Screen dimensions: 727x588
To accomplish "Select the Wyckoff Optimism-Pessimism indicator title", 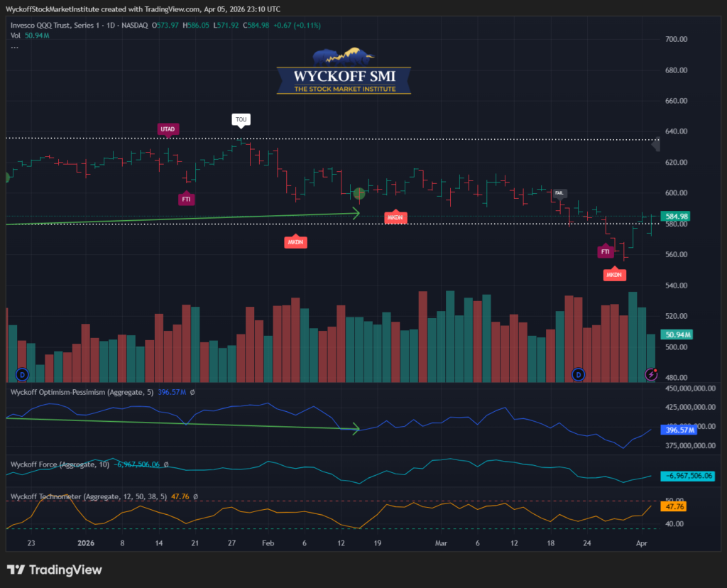I will coord(78,391).
